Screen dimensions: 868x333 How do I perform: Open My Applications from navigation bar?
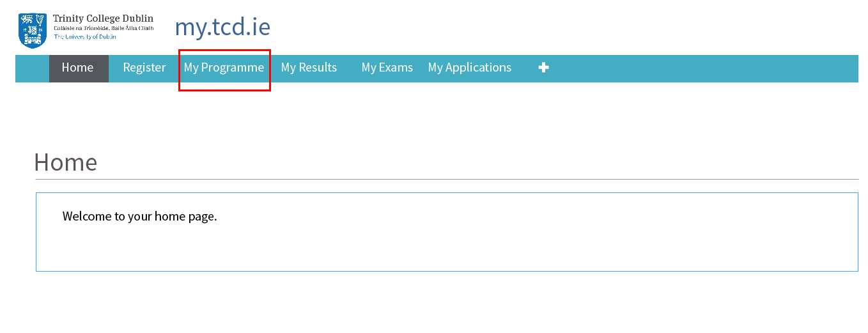pos(470,68)
